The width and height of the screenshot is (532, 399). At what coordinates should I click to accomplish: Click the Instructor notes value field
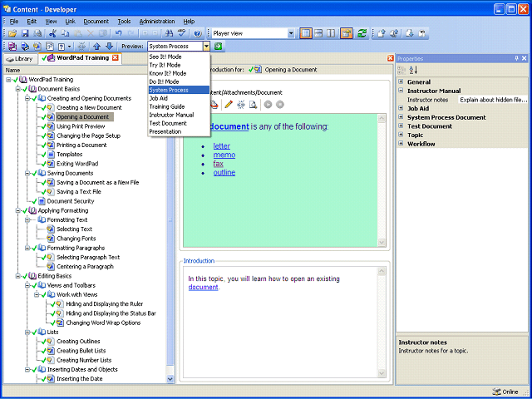pyautogui.click(x=493, y=100)
